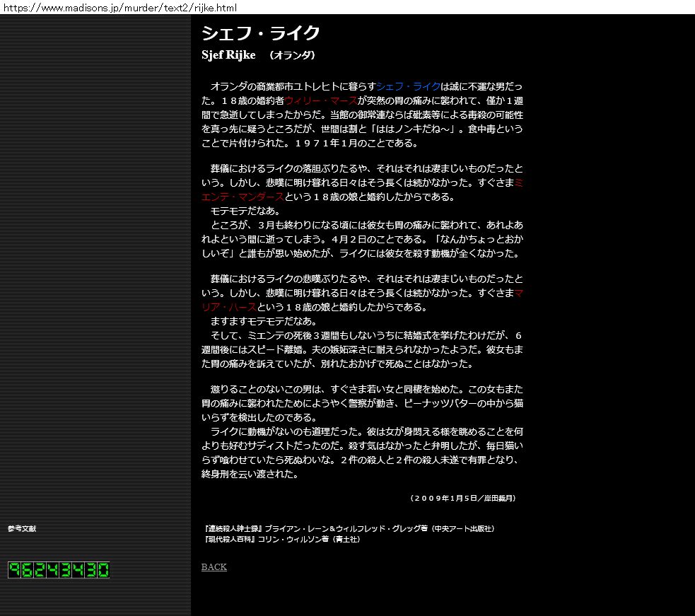The width and height of the screenshot is (695, 616).
Task: Click the large シェフ・ライク page heading
Action: [261, 33]
